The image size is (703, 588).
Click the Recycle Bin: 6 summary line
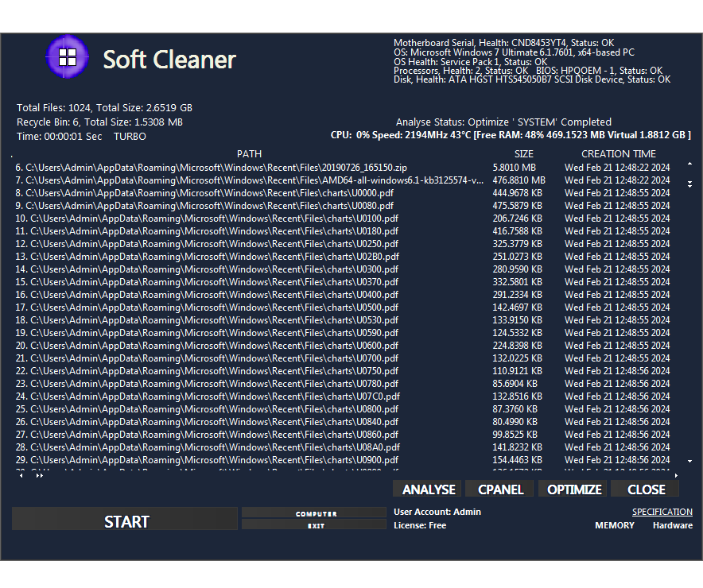[99, 122]
